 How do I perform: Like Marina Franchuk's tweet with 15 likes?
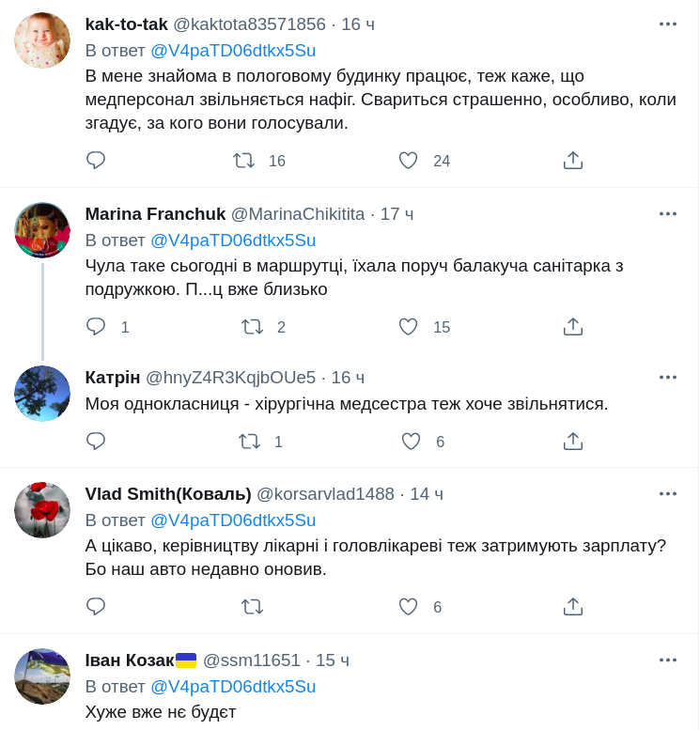coord(408,327)
